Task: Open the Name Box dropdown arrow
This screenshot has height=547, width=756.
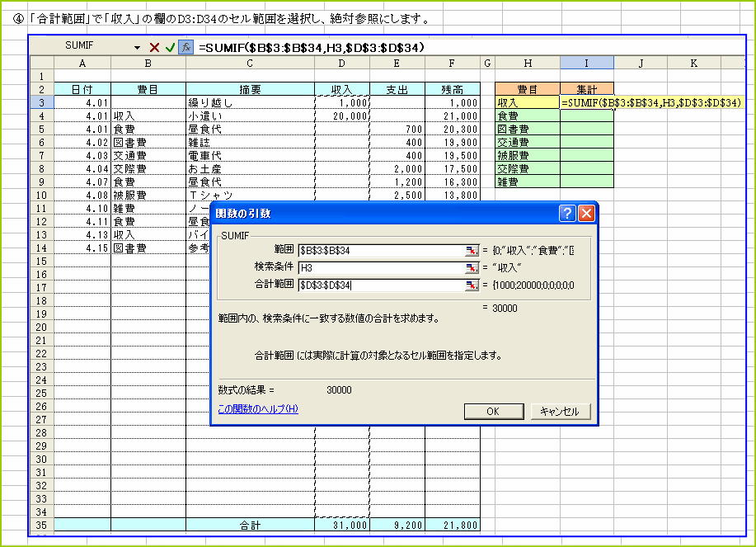Action: pyautogui.click(x=137, y=47)
